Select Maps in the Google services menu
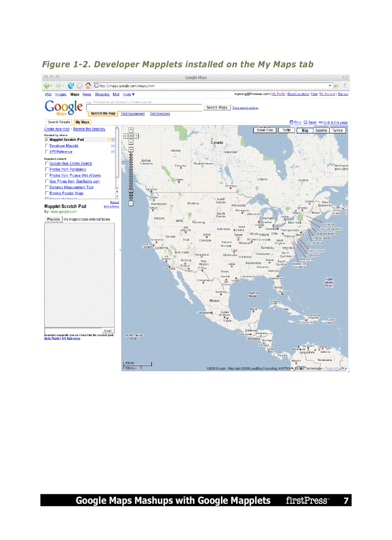 click(x=75, y=94)
